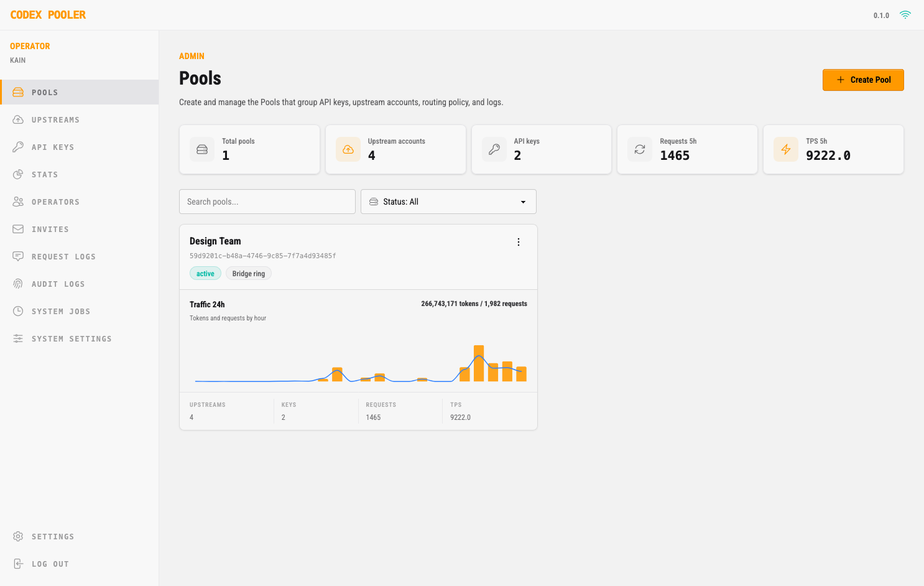Click the wifi connection status icon
Screen dimensions: 924x586
click(905, 15)
